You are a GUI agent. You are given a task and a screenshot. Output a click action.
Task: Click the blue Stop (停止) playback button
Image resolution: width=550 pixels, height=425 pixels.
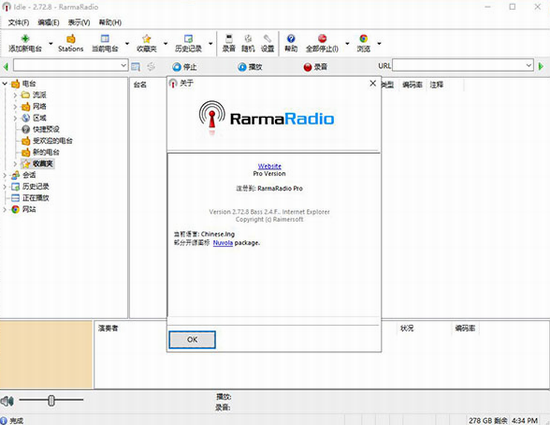point(185,67)
